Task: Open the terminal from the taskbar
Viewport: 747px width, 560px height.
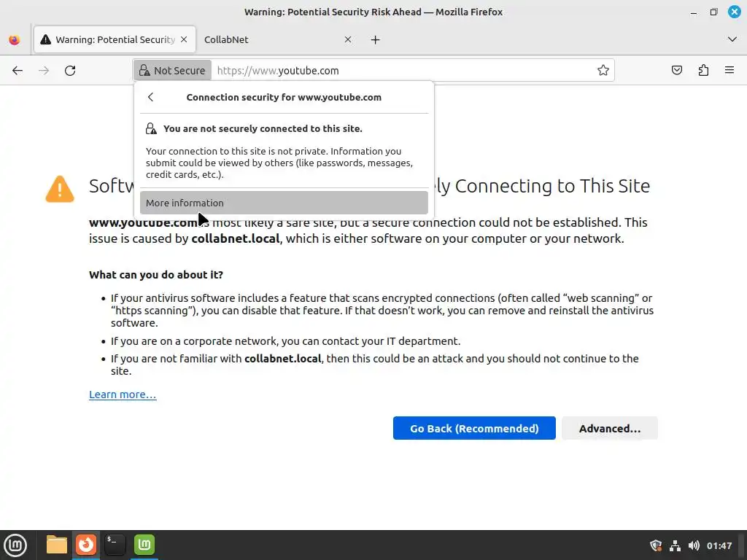Action: point(115,545)
